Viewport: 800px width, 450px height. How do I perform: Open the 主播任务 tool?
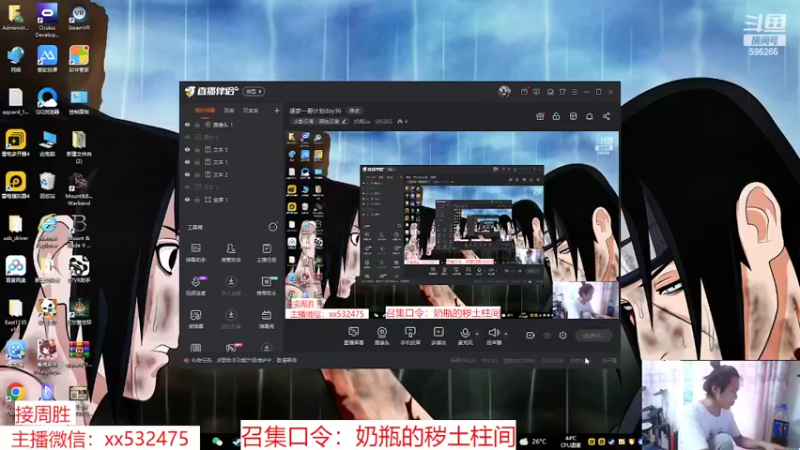click(x=266, y=253)
